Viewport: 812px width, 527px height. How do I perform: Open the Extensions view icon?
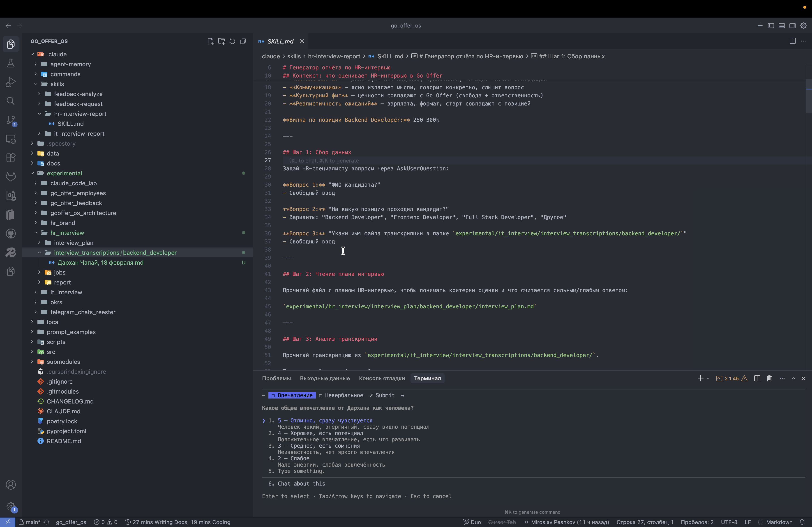click(11, 158)
